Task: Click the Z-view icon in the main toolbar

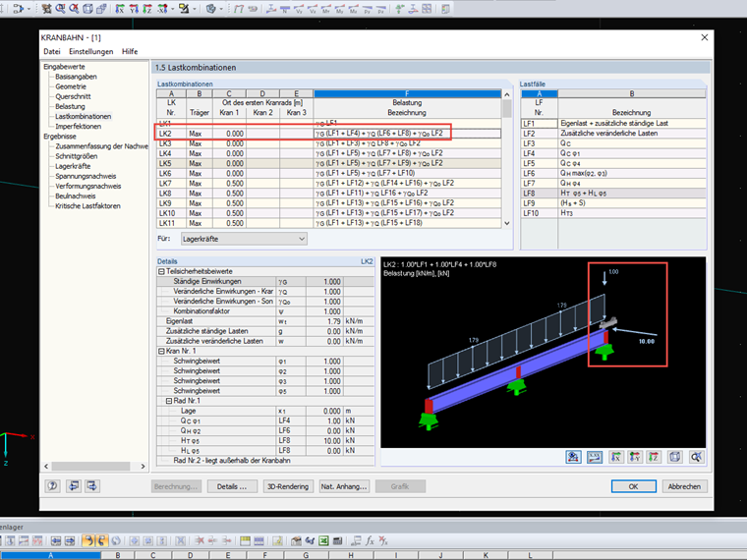Action: [x=147, y=9]
